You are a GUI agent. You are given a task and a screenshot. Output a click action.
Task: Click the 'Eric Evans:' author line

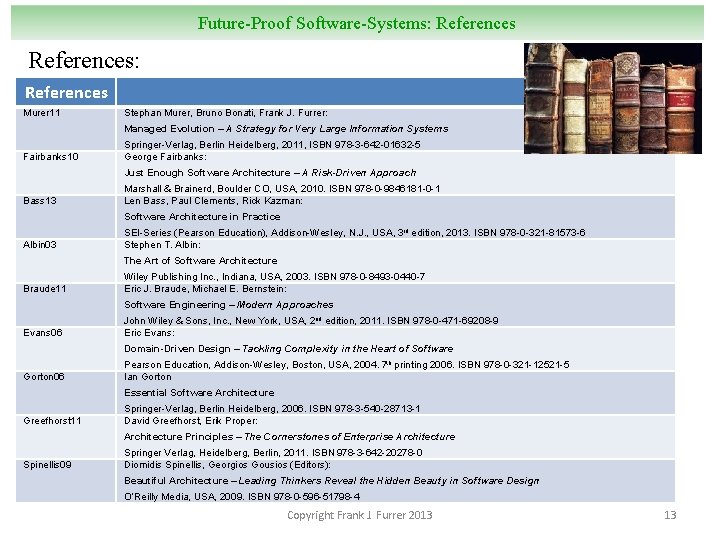(x=149, y=333)
